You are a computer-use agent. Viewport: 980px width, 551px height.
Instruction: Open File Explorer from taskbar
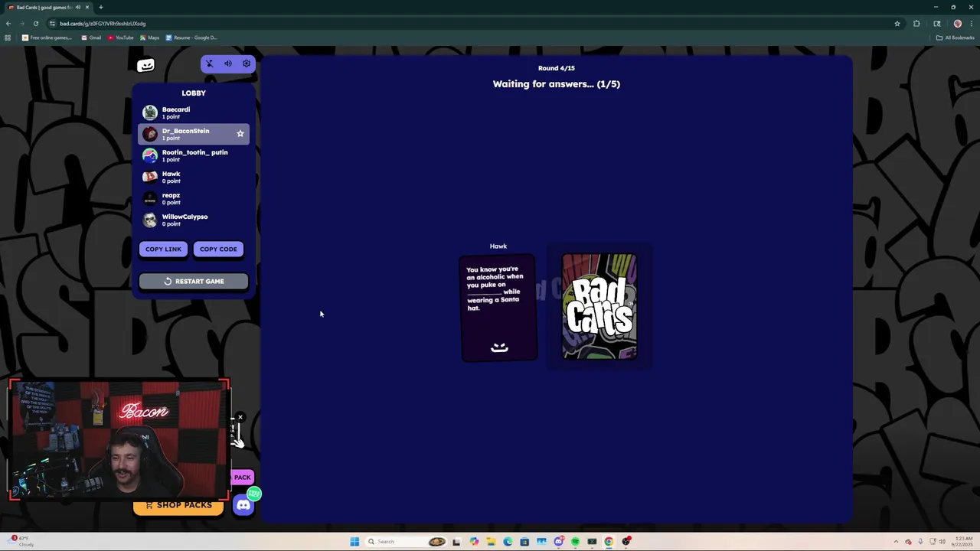[x=491, y=542]
